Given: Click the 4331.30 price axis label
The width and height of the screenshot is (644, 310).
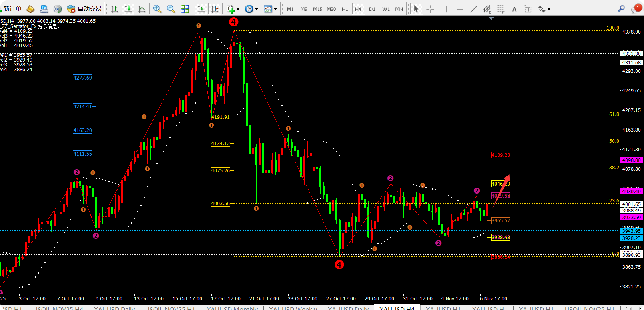Looking at the screenshot, I should click(632, 54).
